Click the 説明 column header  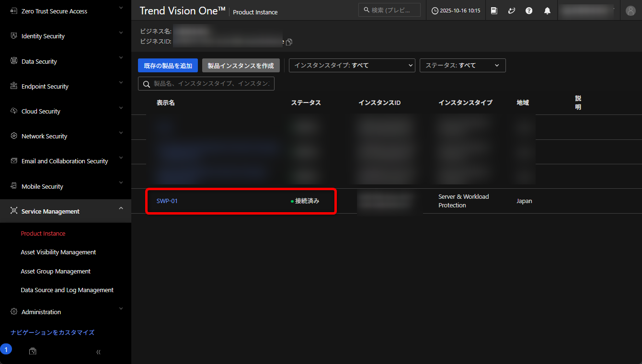[578, 102]
